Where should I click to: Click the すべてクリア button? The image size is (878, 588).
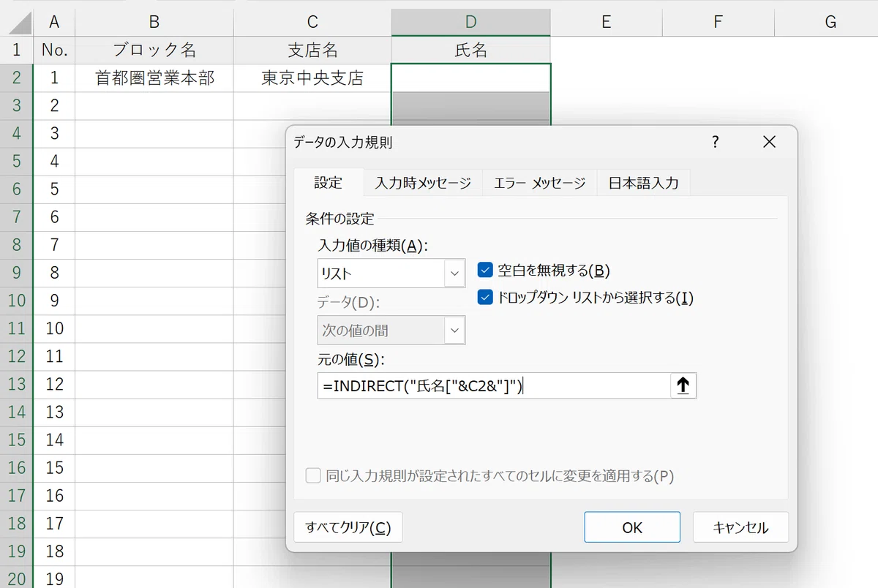pyautogui.click(x=348, y=527)
